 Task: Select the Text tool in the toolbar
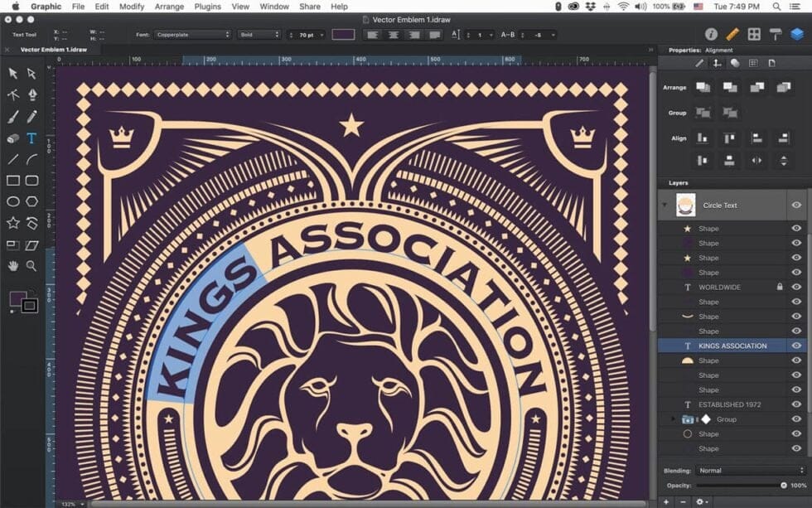click(31, 138)
